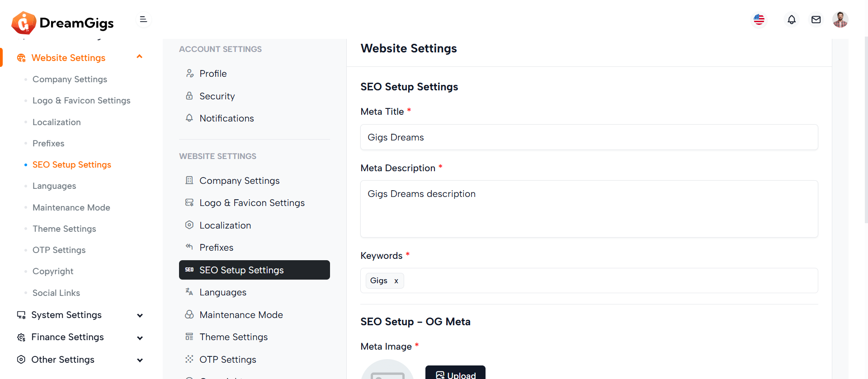
Task: Open the mail envelope icon
Action: tap(816, 20)
